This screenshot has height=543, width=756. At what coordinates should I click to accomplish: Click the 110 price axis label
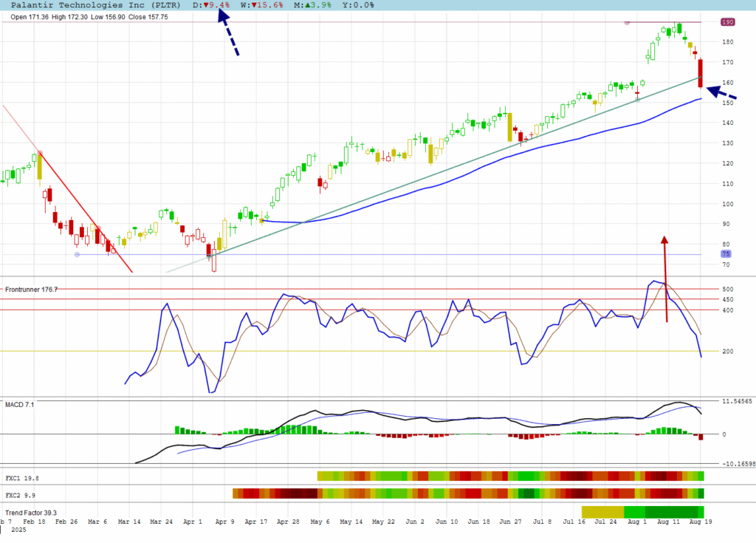[727, 183]
